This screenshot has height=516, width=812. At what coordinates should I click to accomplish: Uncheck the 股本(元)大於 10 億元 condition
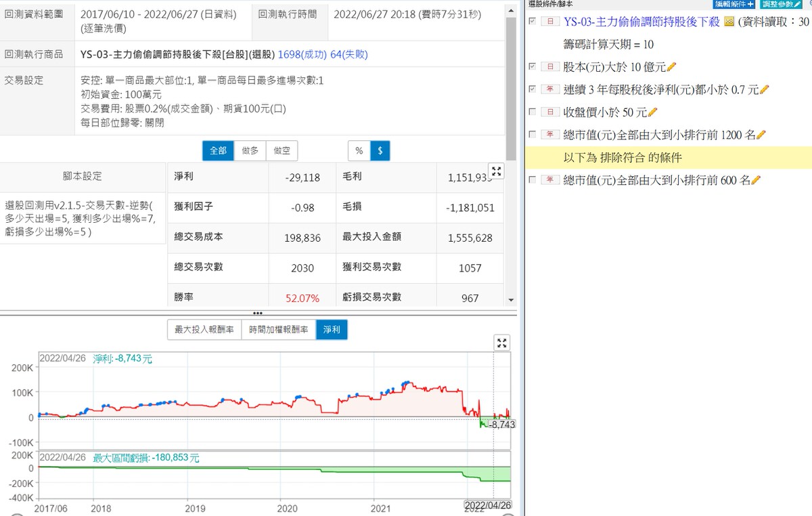[x=533, y=67]
